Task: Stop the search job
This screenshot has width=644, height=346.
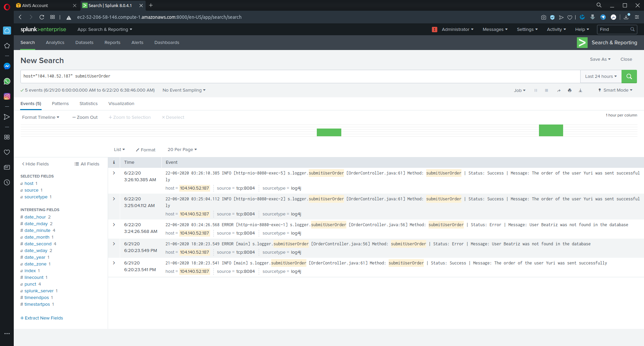Action: pos(546,90)
